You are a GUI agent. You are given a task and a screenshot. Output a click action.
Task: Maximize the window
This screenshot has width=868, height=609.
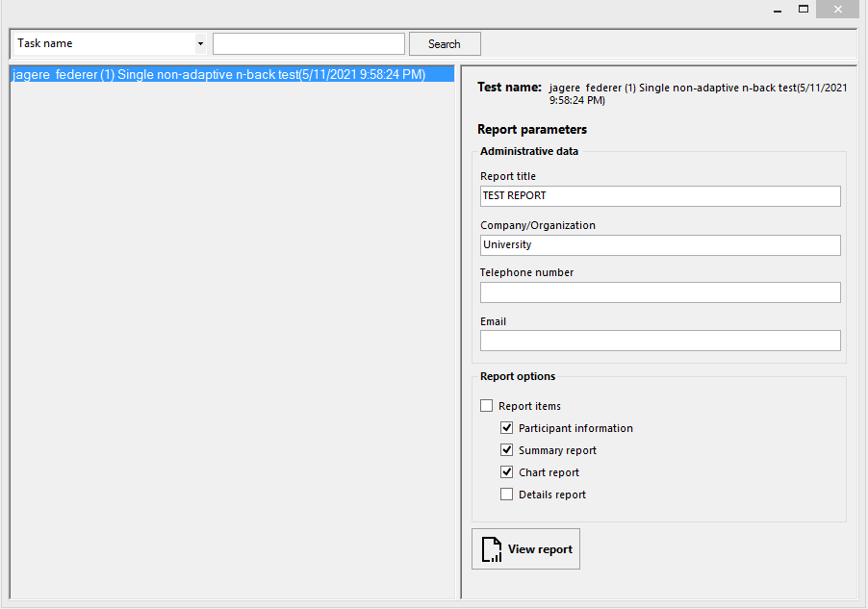pos(804,9)
